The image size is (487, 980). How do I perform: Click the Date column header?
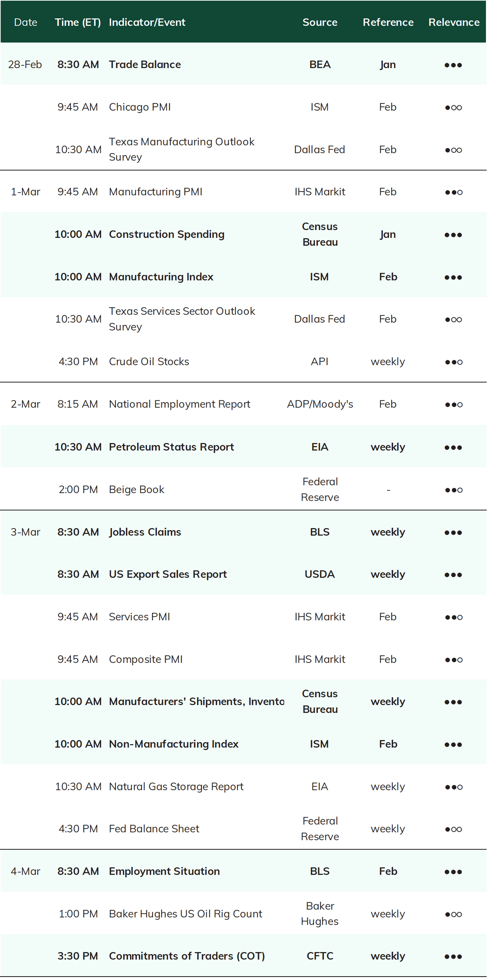pos(25,22)
